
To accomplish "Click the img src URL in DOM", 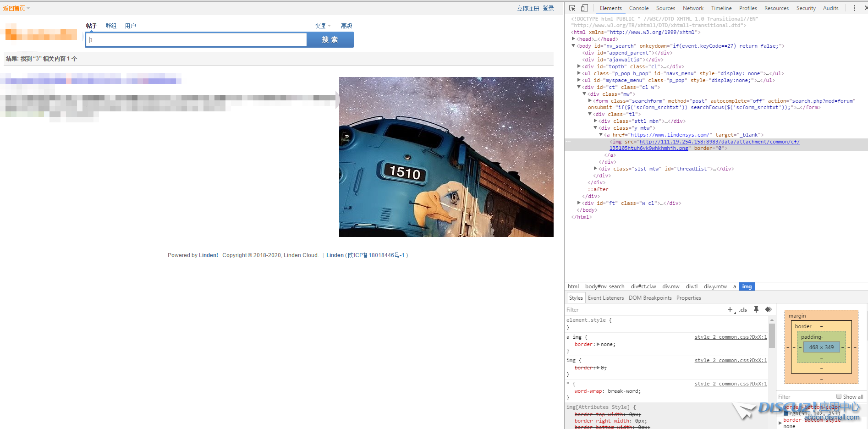I will [704, 145].
